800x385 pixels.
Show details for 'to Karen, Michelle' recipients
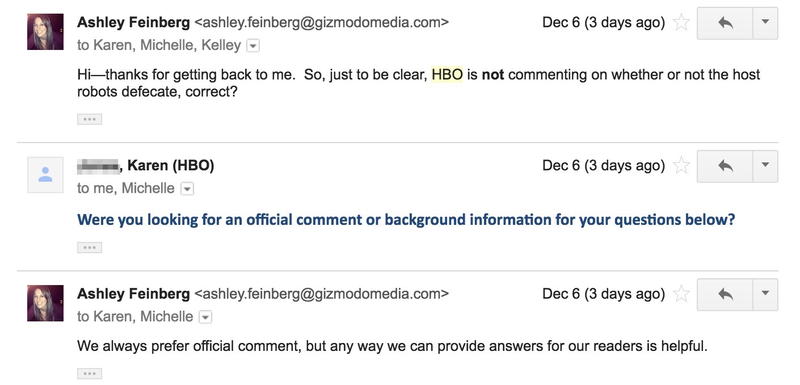point(205,317)
